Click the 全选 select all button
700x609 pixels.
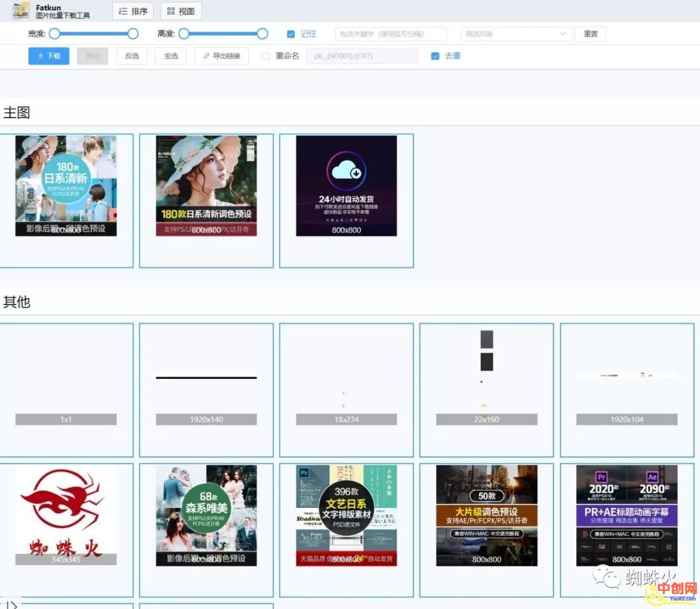[x=170, y=56]
